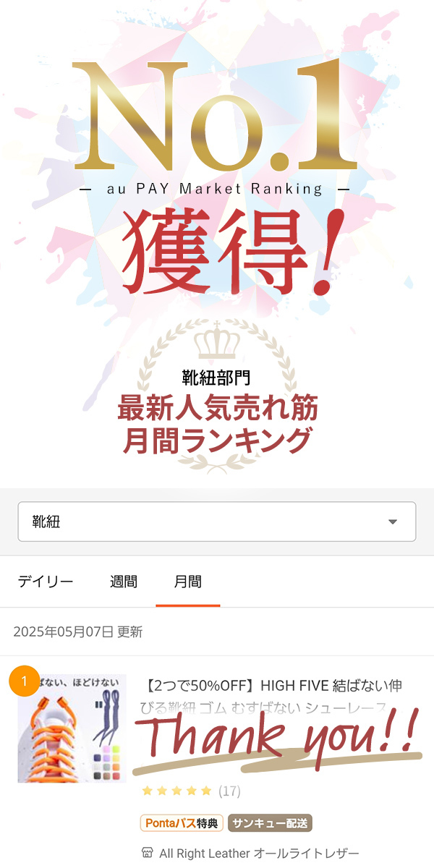Click the orange number 1 rank badge
Image resolution: width=434 pixels, height=868 pixels.
[25, 681]
